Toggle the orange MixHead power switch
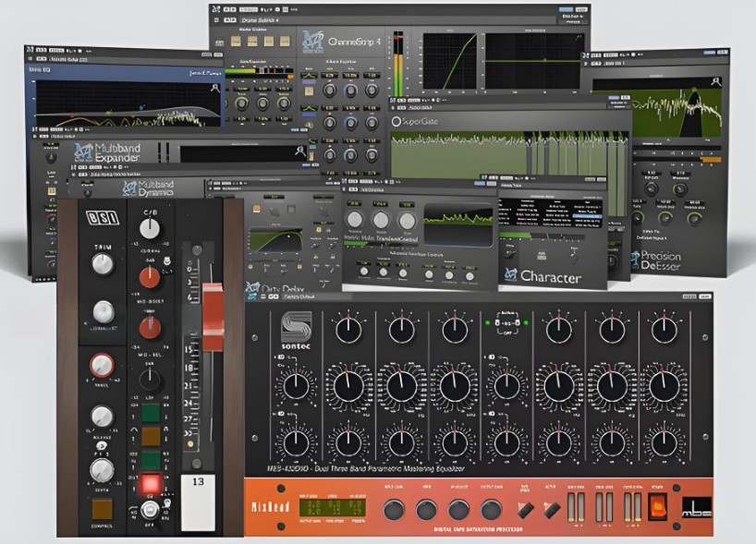This screenshot has height=544, width=756. point(659,506)
